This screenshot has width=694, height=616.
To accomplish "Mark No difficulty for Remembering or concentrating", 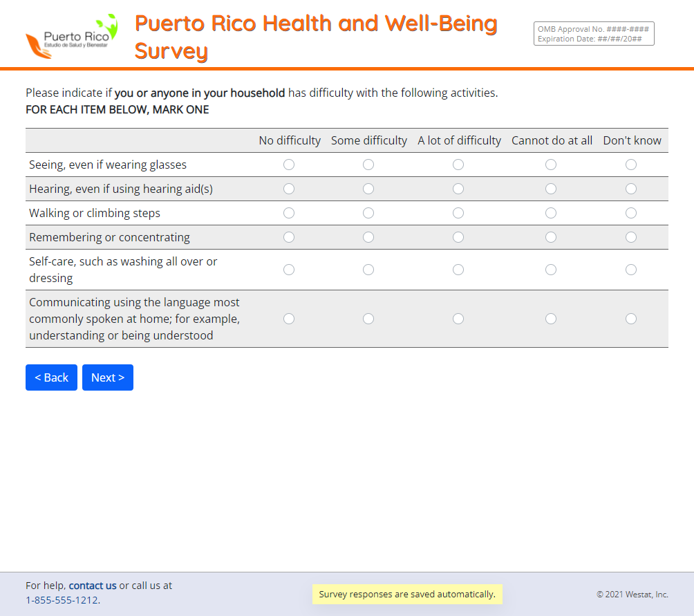I will tap(289, 237).
